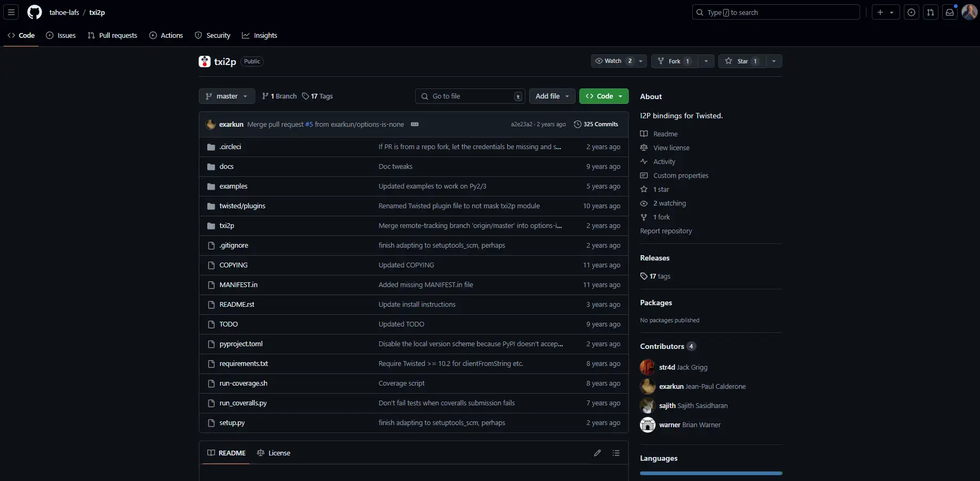The height and width of the screenshot is (481, 980).
Task: Open the tahoe-lafs organization link
Action: pos(64,12)
